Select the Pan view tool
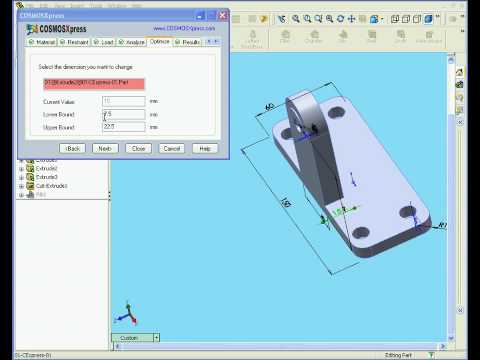The width and height of the screenshot is (480, 360). tap(351, 19)
